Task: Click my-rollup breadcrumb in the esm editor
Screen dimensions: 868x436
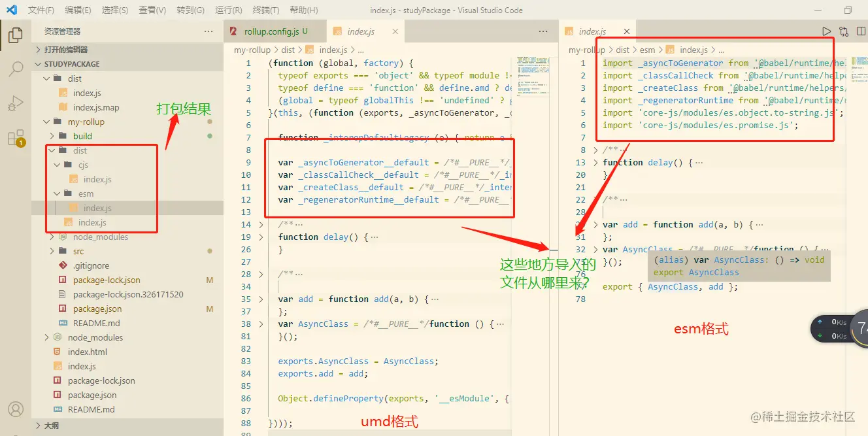Action: tap(587, 50)
